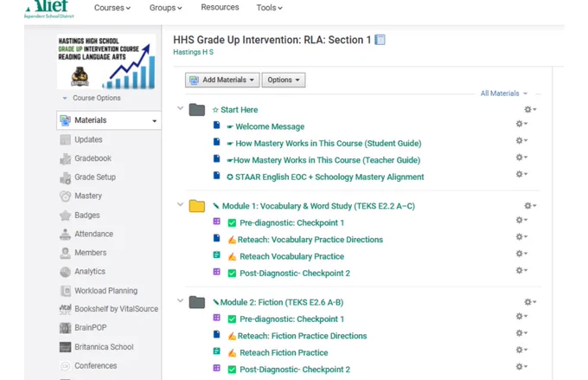Collapse the Module 1 Vocabulary folder

(x=181, y=204)
